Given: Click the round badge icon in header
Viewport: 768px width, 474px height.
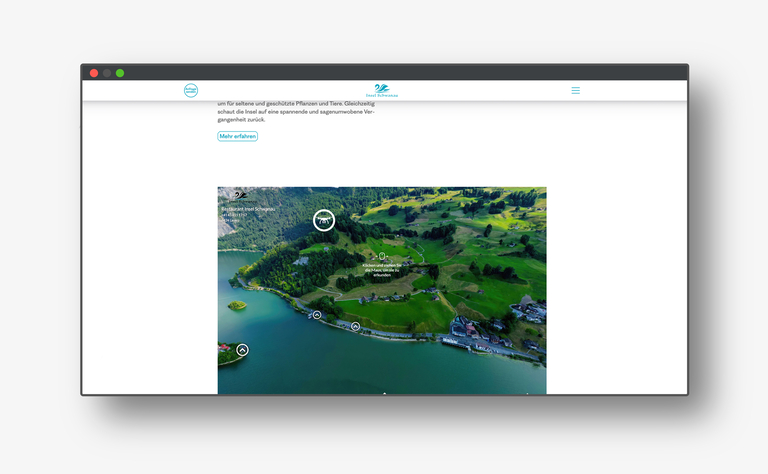Looking at the screenshot, I should click(191, 91).
